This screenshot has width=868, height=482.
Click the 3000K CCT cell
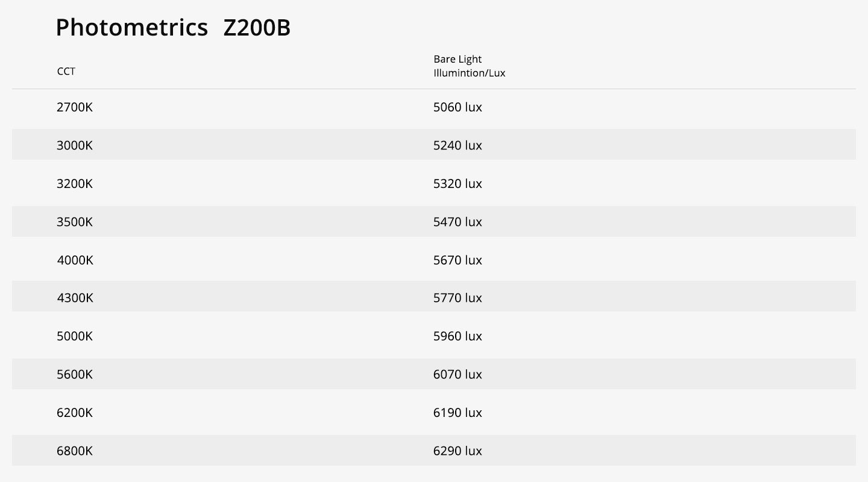pyautogui.click(x=75, y=145)
